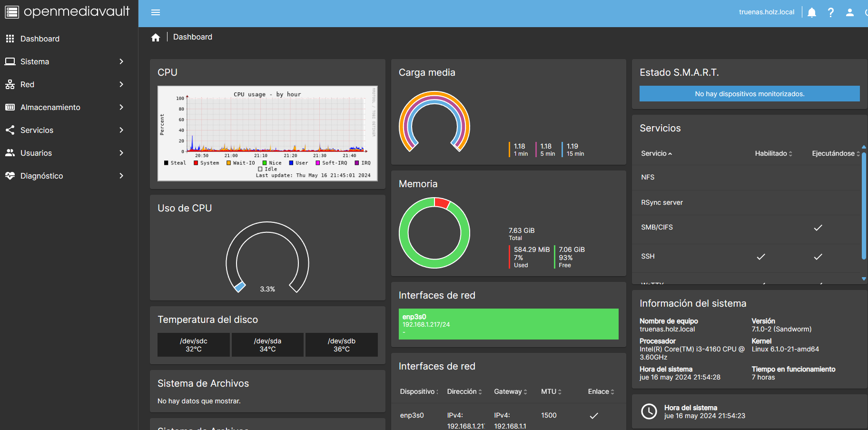Click SMB/CIFS Ejecutándose checkmark
This screenshot has width=868, height=430.
coord(818,228)
